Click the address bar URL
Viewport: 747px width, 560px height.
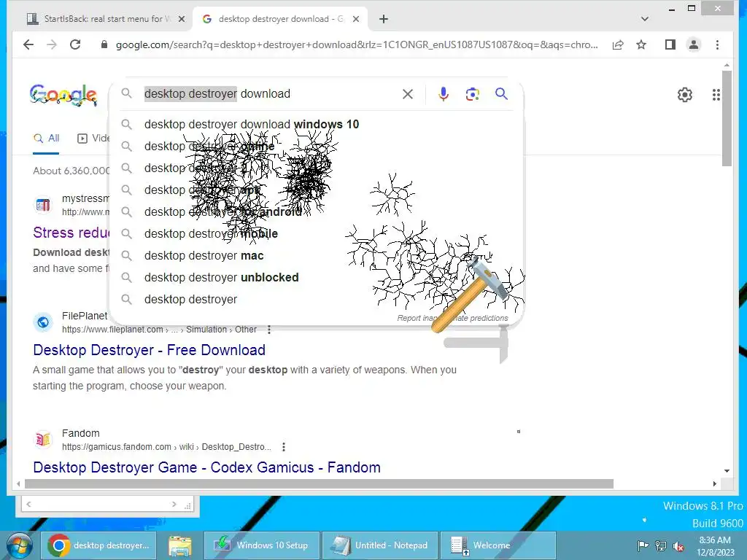tap(357, 44)
